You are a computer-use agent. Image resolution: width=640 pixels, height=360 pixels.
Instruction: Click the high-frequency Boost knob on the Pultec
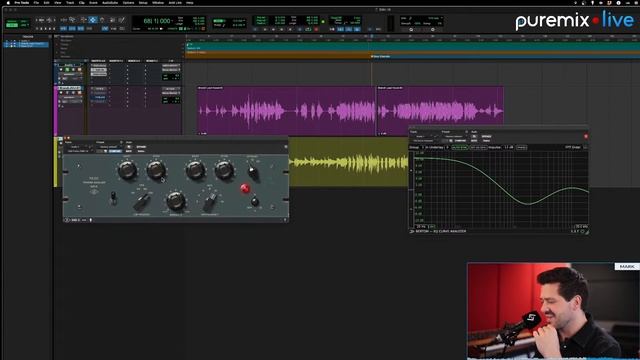pyautogui.click(x=195, y=171)
